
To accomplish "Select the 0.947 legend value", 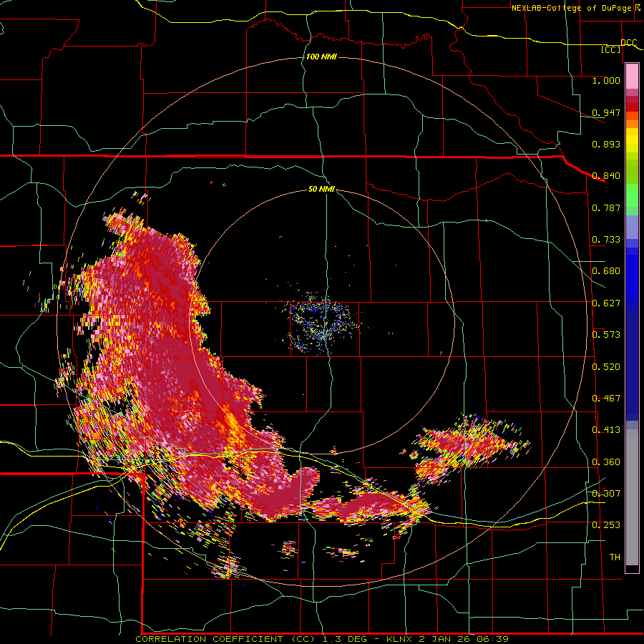I will (606, 112).
